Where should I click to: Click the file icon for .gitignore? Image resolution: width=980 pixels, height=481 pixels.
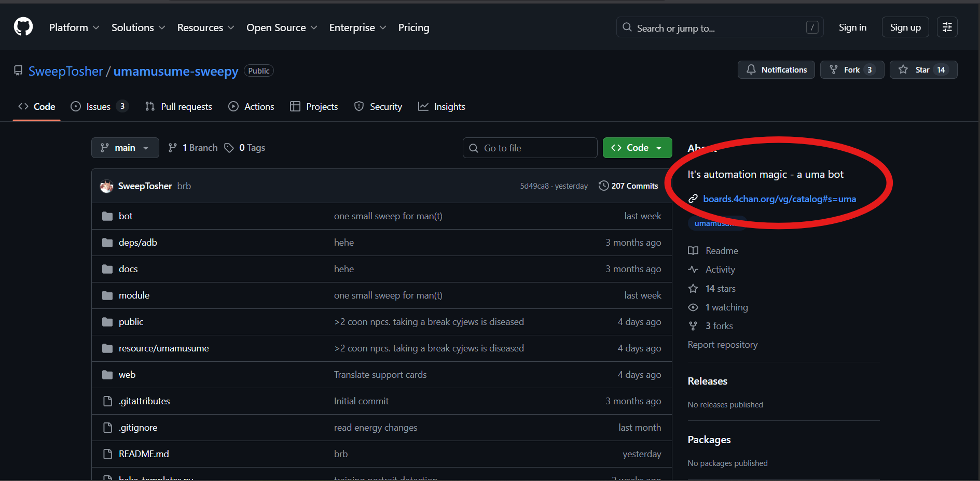point(107,428)
